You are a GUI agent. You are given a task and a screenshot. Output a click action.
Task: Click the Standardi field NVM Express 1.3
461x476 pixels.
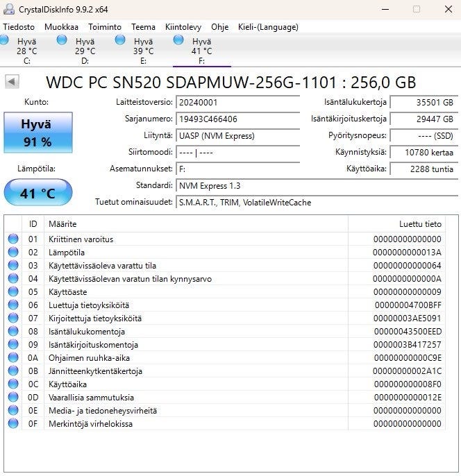click(317, 186)
